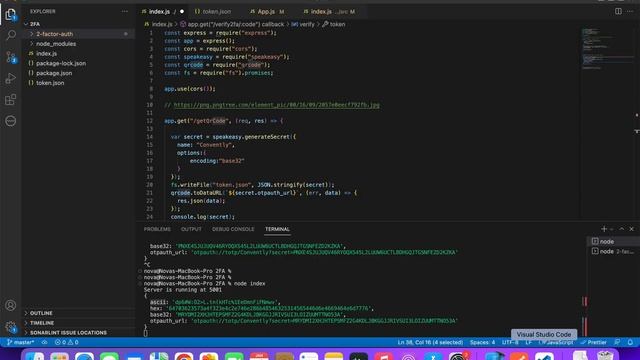Open Run and Debug view
Viewport: 640px width, 360px height.
11,78
